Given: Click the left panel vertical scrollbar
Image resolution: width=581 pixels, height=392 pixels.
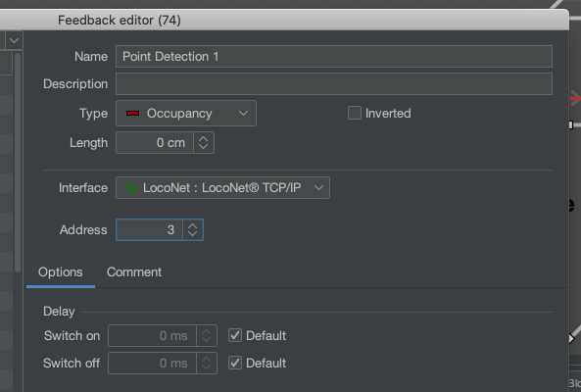Looking at the screenshot, I should click(x=18, y=163).
